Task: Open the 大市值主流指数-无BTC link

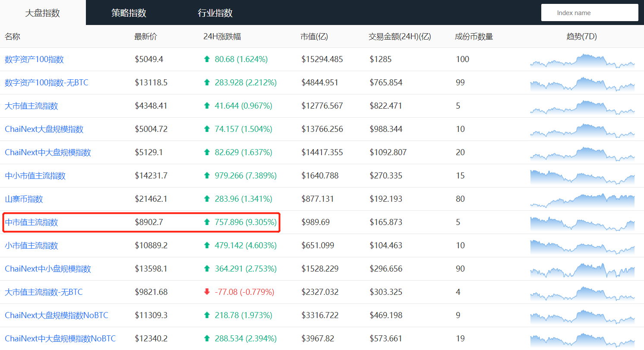Action: click(x=44, y=292)
